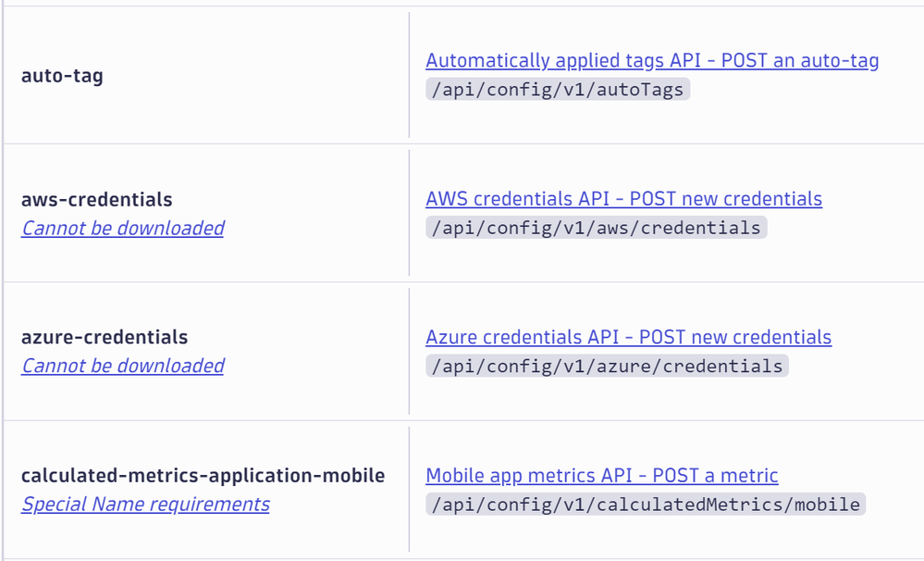Open Azure credentials API POST new credentials link
924x561 pixels.
628,337
